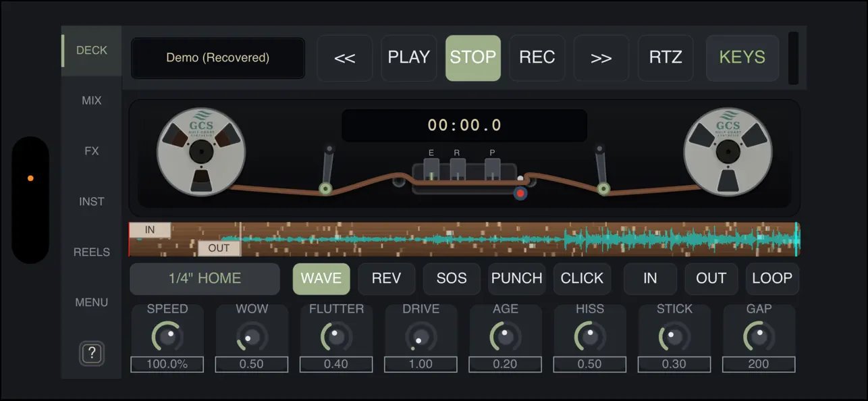
Task: Open the help question mark icon
Action: point(92,353)
